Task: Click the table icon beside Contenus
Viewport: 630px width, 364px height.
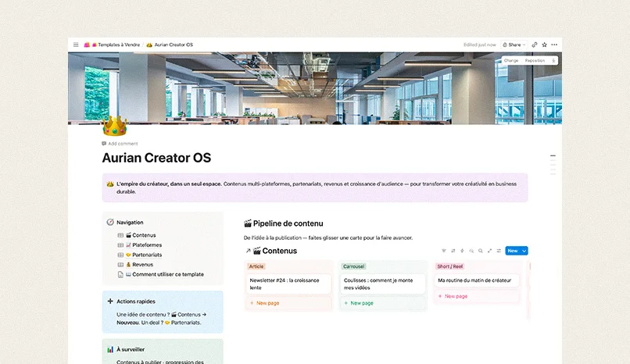Action: [120, 235]
